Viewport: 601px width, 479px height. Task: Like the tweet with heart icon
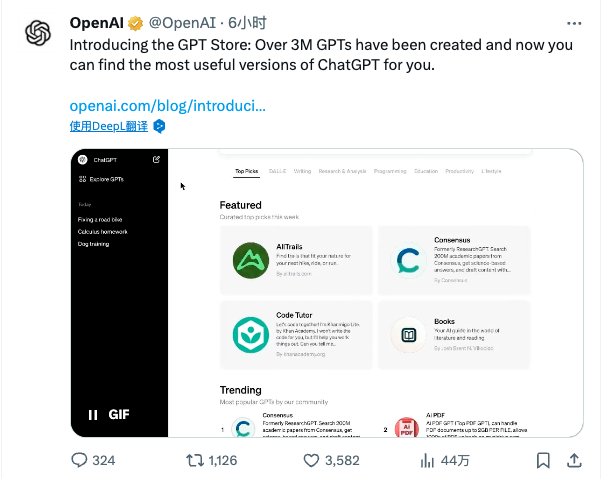(x=309, y=460)
